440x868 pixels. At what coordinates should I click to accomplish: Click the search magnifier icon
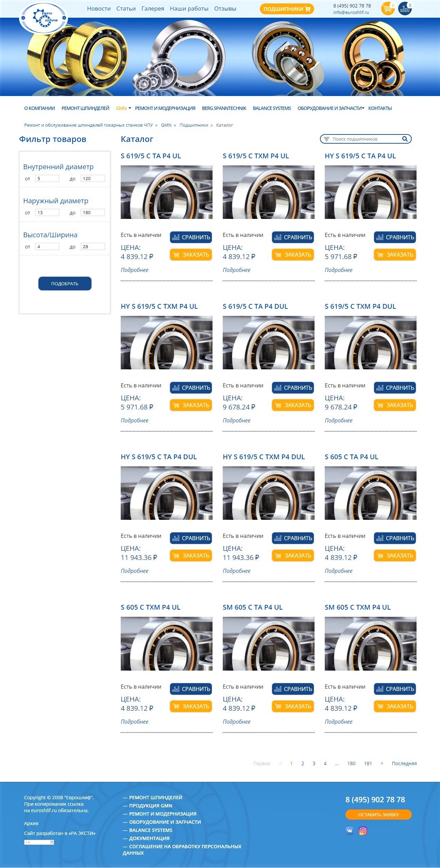[x=405, y=139]
